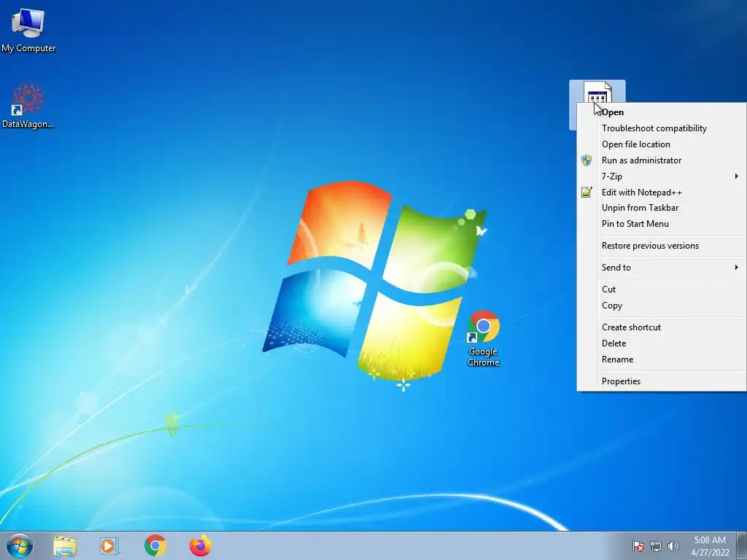Select the highlighted file icon on desktop
This screenshot has height=560, width=747.
[597, 93]
